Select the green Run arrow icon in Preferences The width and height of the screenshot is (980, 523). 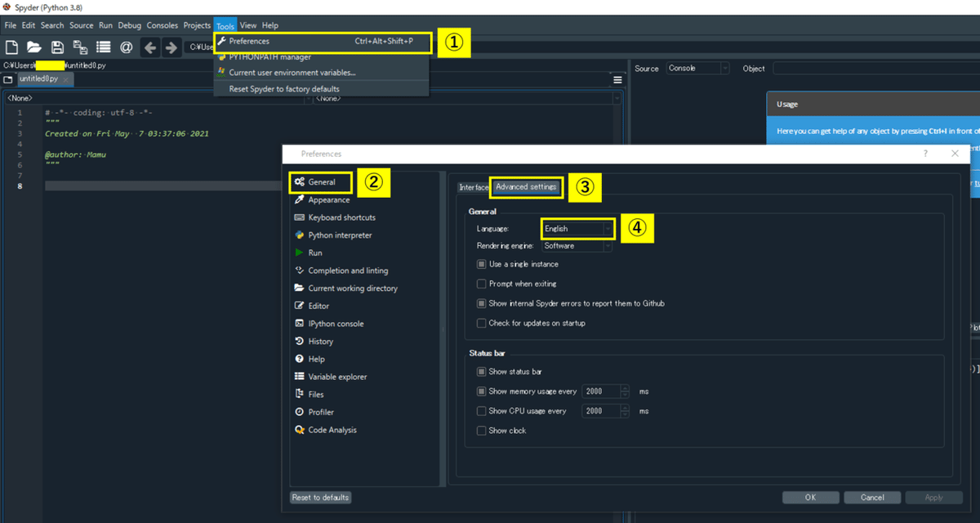point(300,253)
